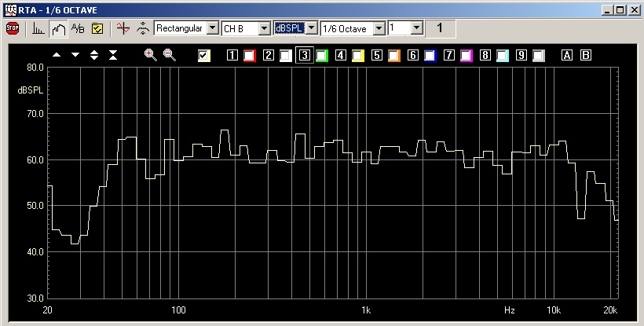Click the averaging count dropdown showing 1
644x326 pixels.
point(416,28)
